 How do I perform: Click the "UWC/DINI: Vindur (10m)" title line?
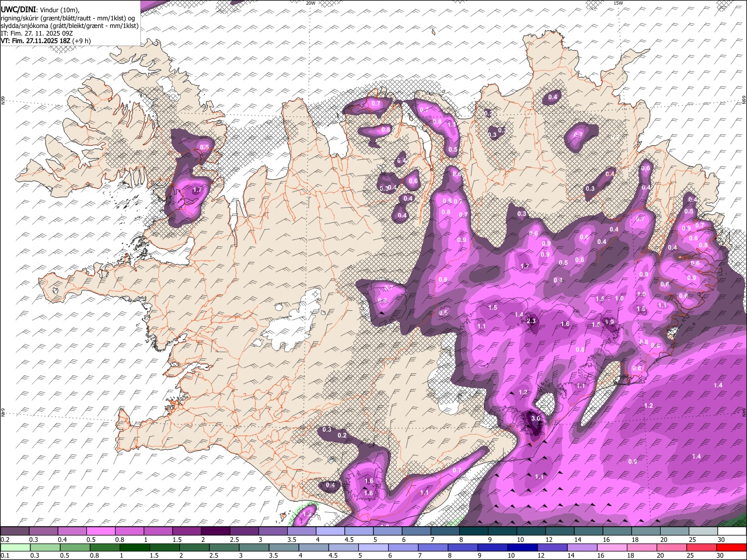(x=40, y=10)
